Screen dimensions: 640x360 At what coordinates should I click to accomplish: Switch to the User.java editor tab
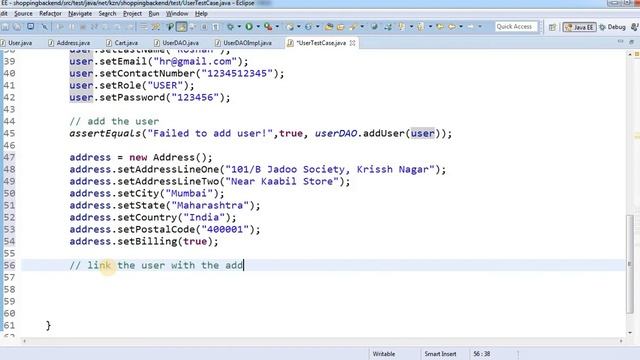click(x=17, y=43)
